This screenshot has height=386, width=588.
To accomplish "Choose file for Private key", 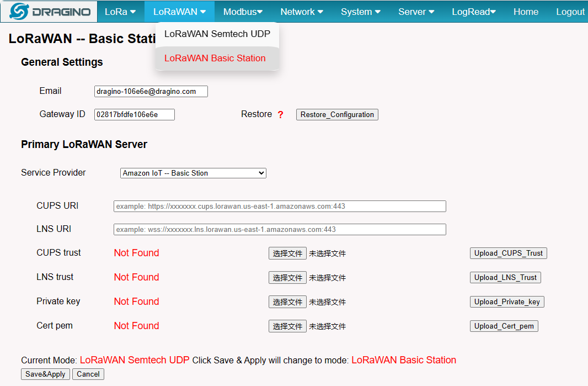I will pyautogui.click(x=287, y=302).
